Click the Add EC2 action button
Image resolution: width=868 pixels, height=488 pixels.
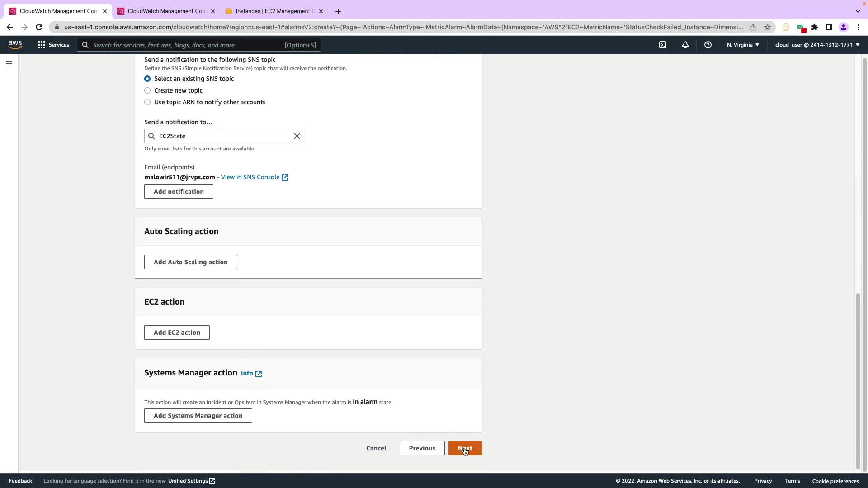177,333
